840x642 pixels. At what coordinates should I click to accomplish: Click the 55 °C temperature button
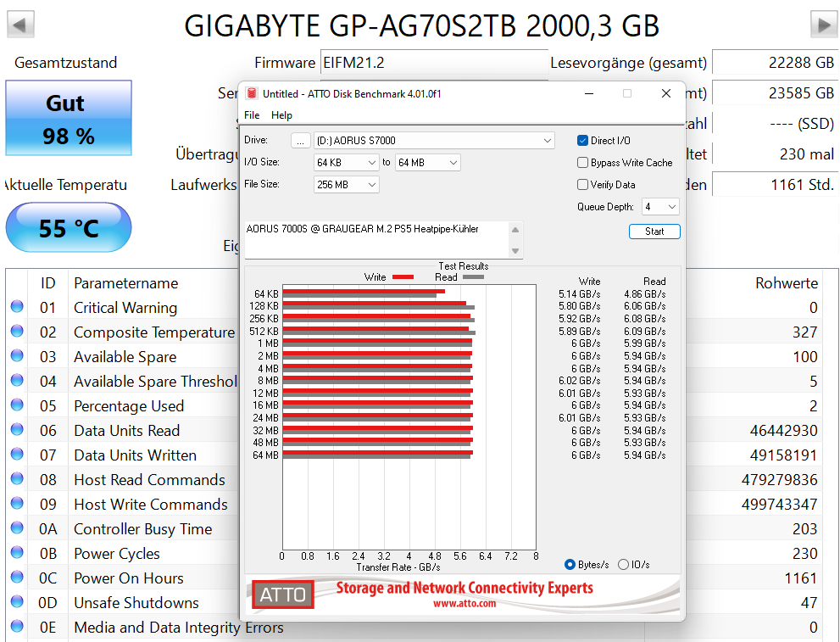(69, 227)
